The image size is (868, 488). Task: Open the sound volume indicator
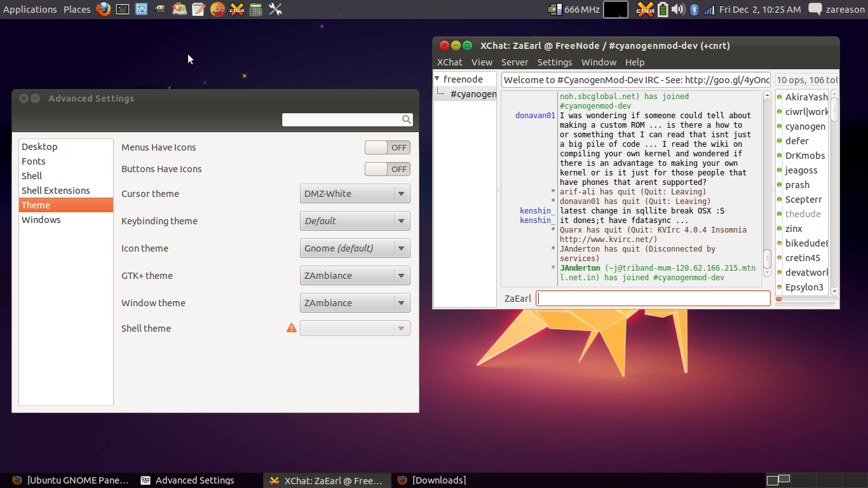(679, 10)
